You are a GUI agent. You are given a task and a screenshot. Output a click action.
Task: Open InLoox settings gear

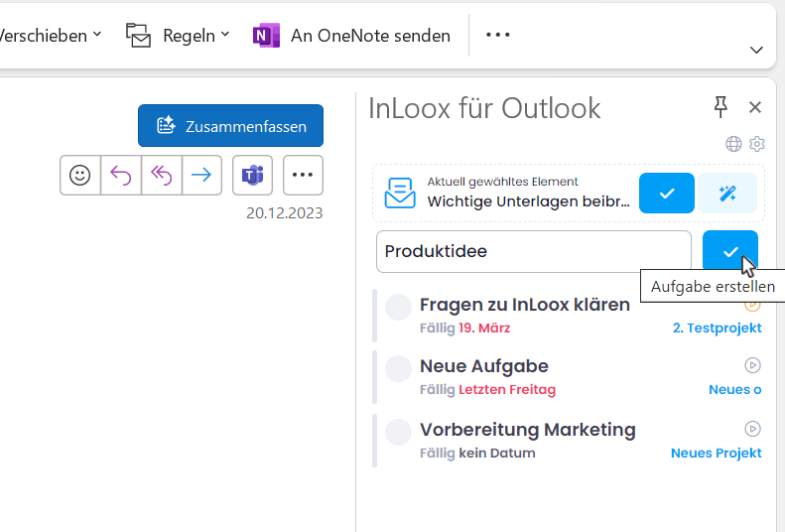[x=757, y=144]
